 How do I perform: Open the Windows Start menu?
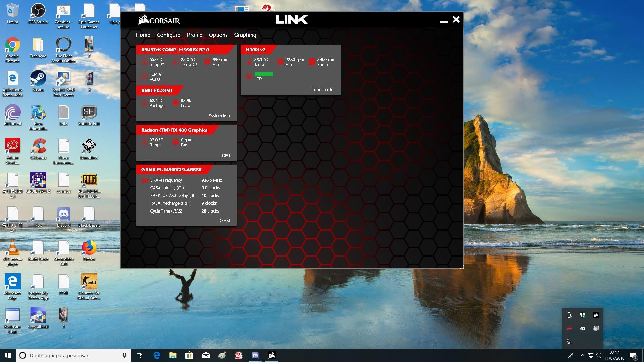pos(8,355)
